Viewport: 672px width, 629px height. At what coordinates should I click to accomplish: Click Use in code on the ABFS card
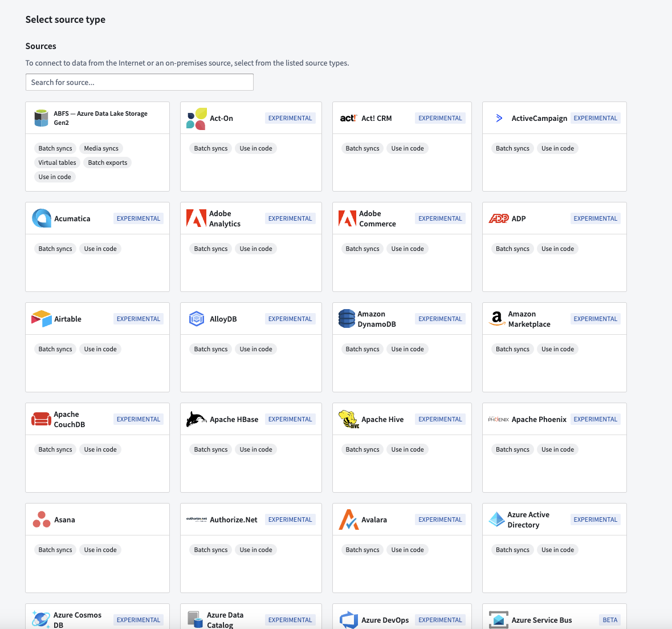[55, 177]
